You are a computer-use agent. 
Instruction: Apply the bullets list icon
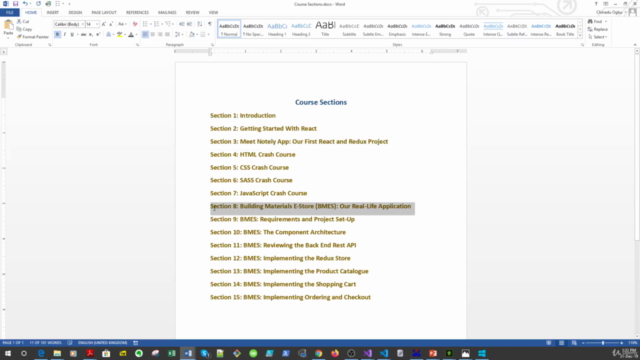coord(145,24)
